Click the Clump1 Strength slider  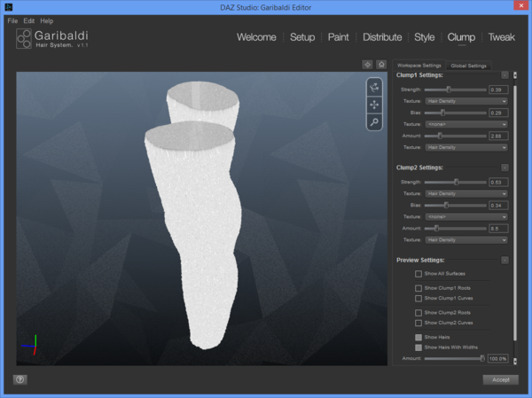tap(456, 90)
